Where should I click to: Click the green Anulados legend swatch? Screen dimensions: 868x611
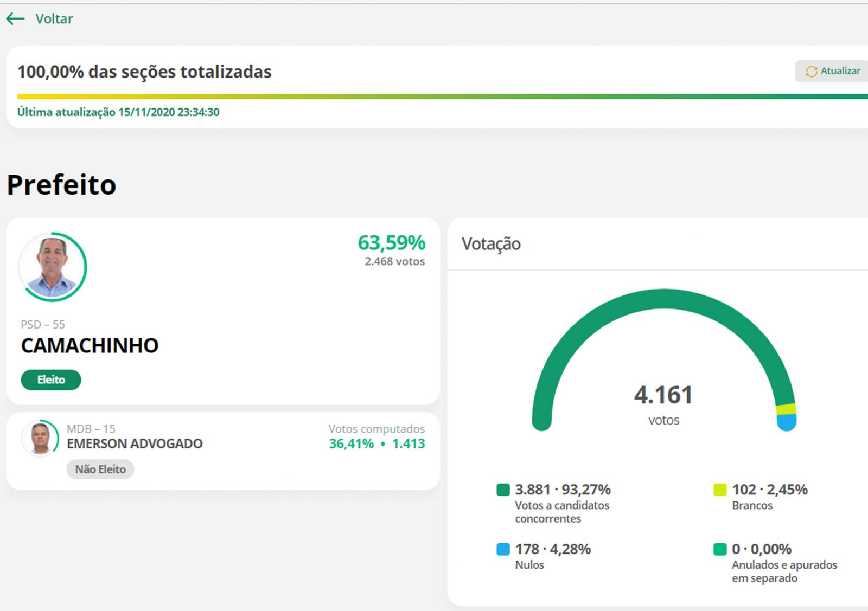click(x=720, y=549)
